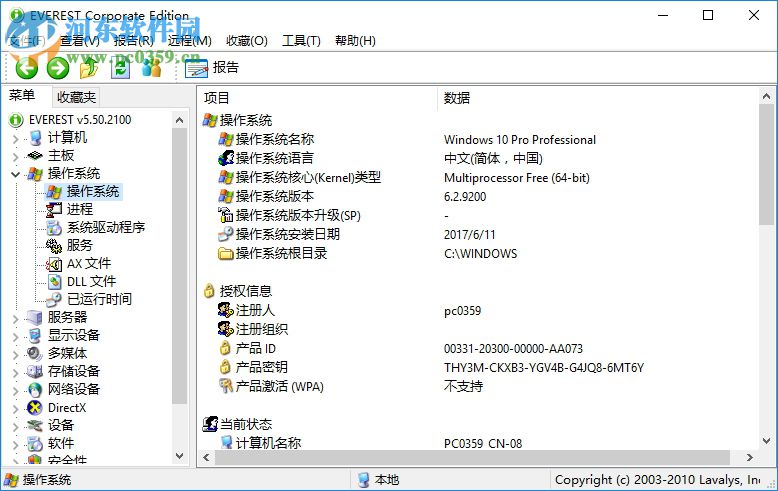Open the 报告 report wizard icon

click(196, 68)
